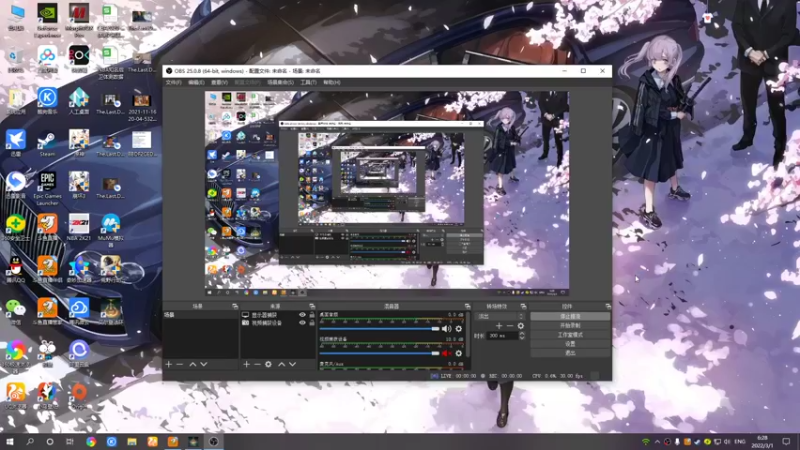Add a new scene with the plus icon

point(169,364)
